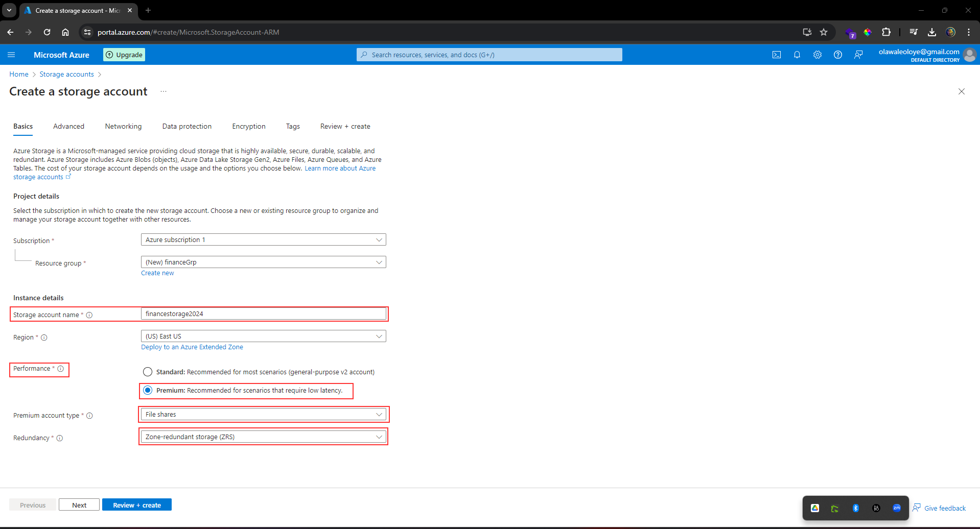Switch to the Advanced tab
This screenshot has height=529, width=980.
point(68,126)
